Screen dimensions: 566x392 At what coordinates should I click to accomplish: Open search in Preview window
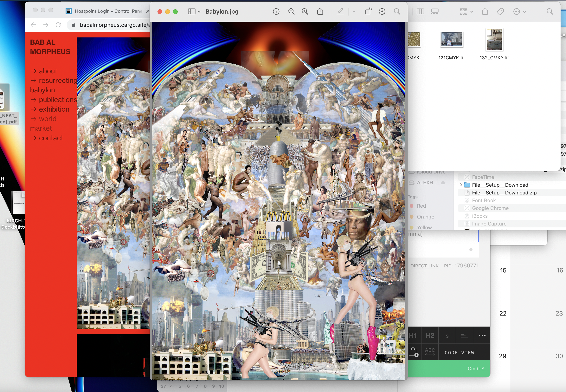[397, 11]
